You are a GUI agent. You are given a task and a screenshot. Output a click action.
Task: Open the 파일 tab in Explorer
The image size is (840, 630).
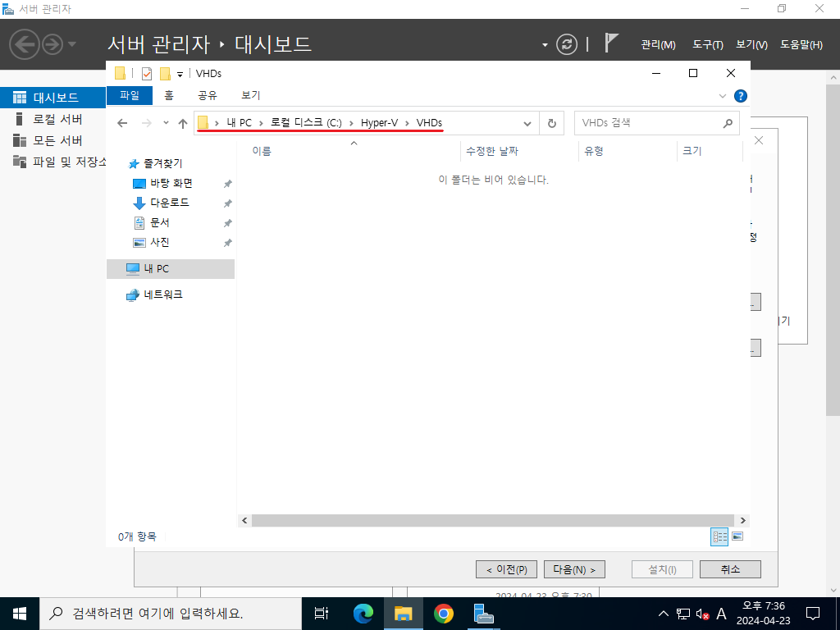tap(130, 95)
